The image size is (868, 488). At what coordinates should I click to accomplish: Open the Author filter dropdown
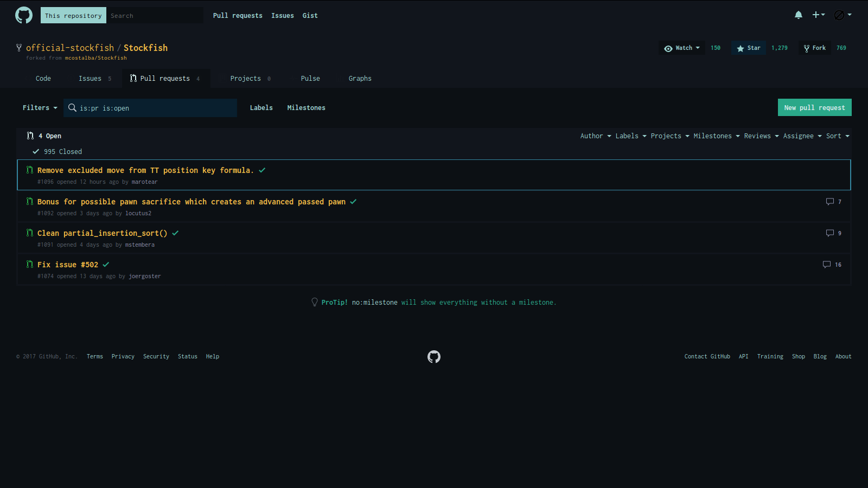(596, 136)
